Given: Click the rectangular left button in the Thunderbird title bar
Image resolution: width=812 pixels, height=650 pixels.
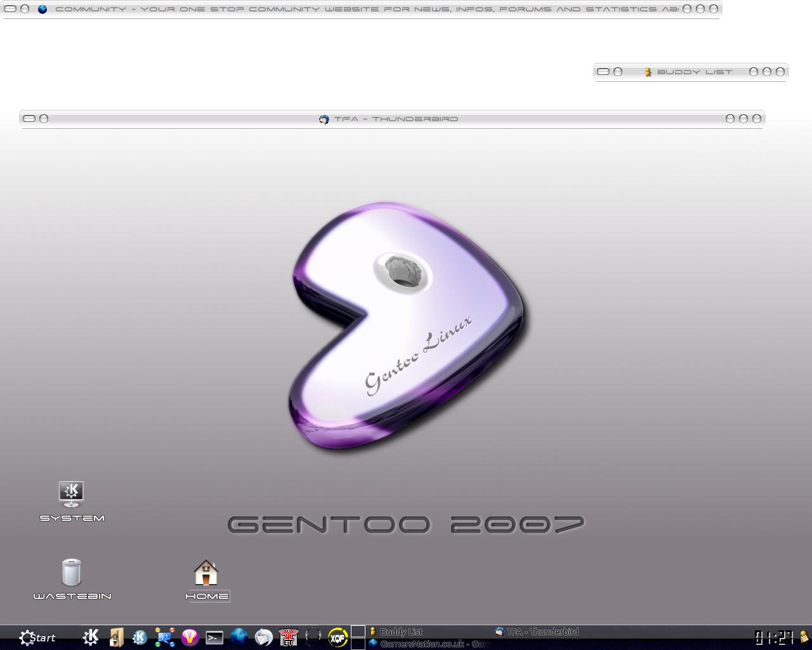Looking at the screenshot, I should tap(29, 119).
